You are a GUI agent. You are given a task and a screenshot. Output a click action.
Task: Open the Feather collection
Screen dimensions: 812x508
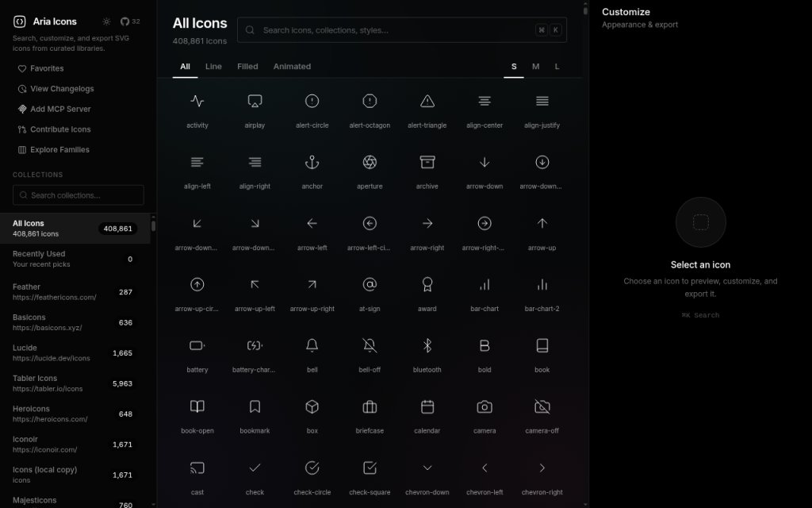(75, 292)
